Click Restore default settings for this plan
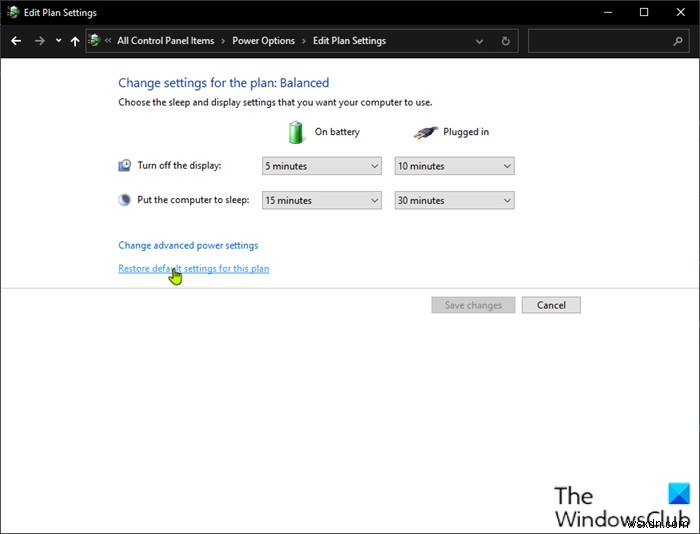Screen dimensions: 700x534 click(194, 268)
